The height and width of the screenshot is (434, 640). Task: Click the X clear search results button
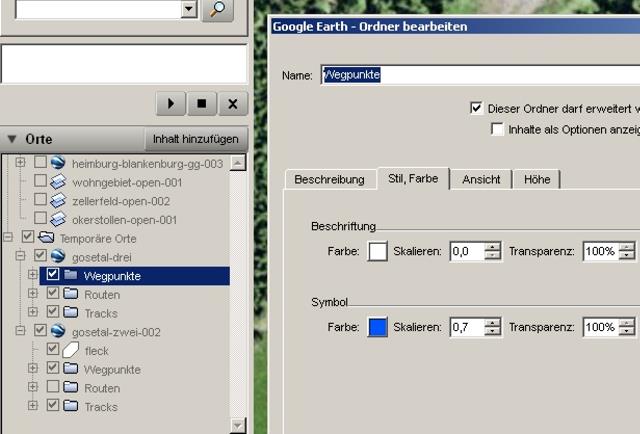[233, 104]
